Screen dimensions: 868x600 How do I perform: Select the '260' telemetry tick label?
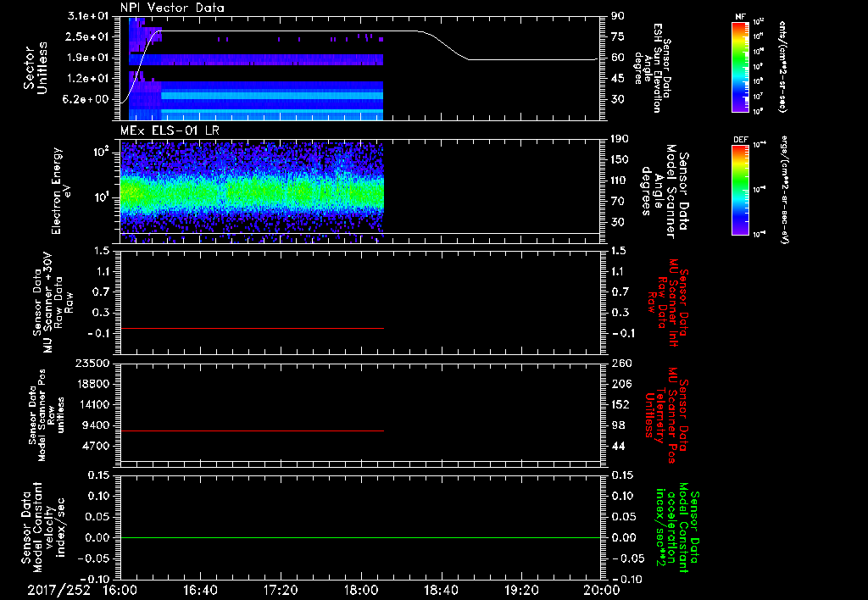[x=620, y=363]
